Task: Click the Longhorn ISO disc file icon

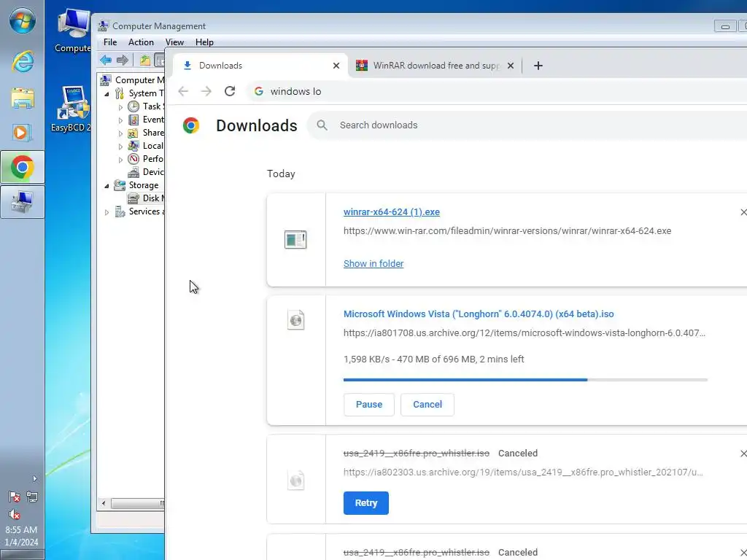Action: pyautogui.click(x=296, y=320)
